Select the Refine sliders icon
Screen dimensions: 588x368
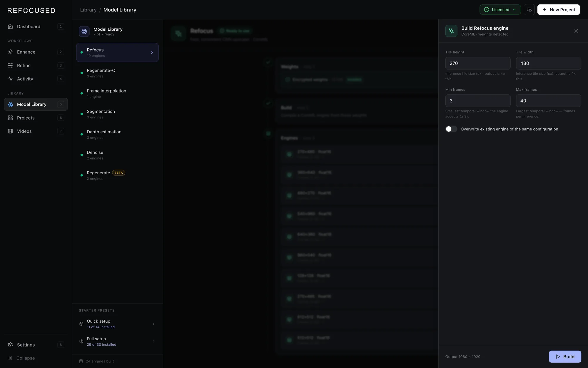pyautogui.click(x=10, y=65)
